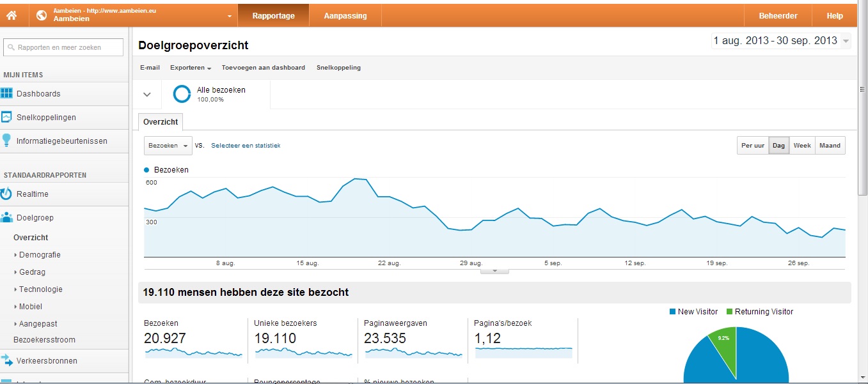Click the Verkeersbronnen arrows icon
The height and width of the screenshot is (384, 868).
[x=6, y=360]
